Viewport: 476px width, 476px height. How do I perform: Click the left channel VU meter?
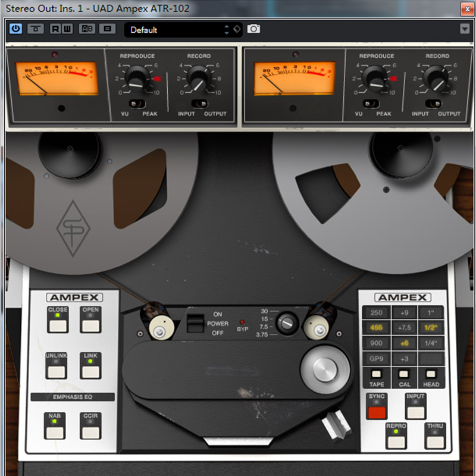[x=57, y=79]
